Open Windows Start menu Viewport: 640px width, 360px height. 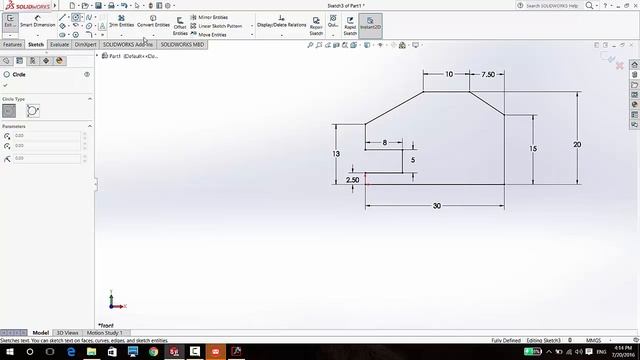pos(9,351)
